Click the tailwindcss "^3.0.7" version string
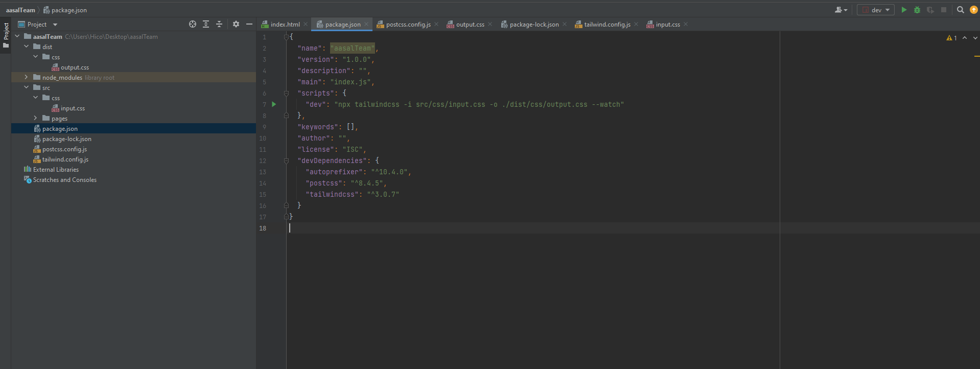The height and width of the screenshot is (369, 980). pos(383,194)
